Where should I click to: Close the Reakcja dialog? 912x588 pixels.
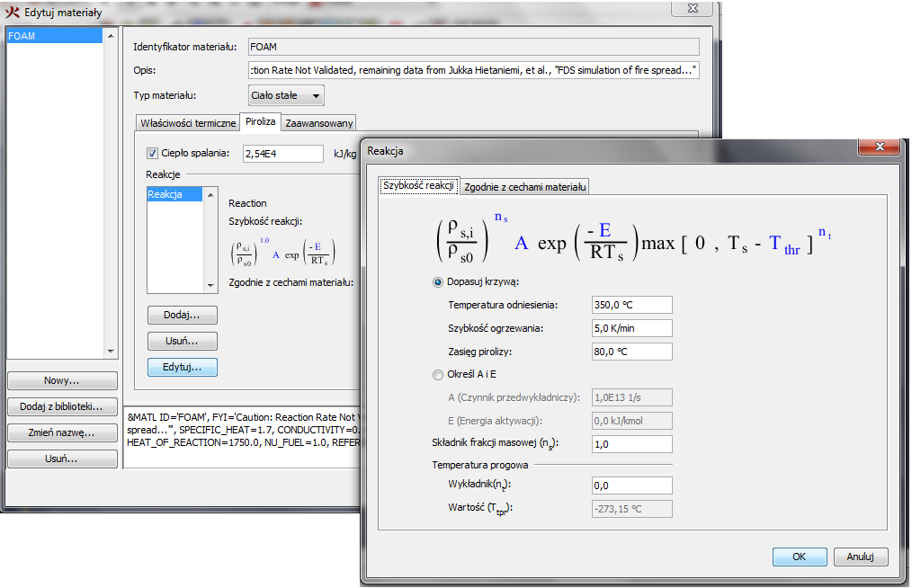(x=880, y=147)
